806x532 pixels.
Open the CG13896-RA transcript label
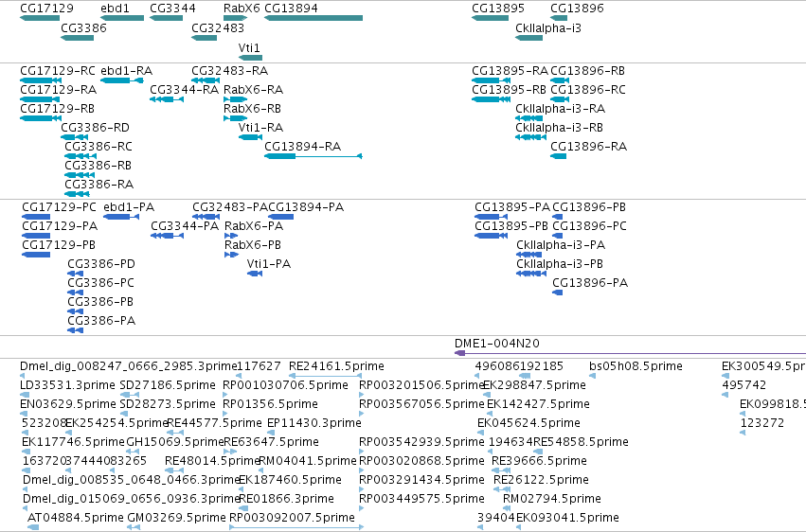[588, 147]
